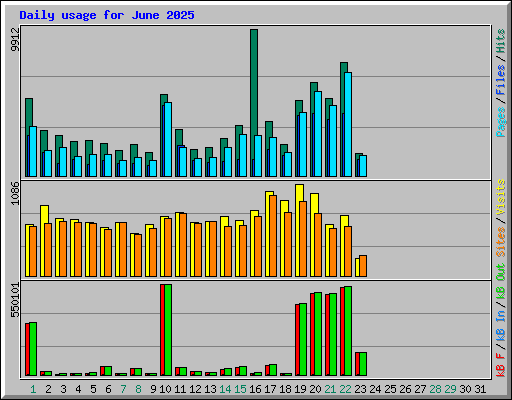Select day 19 on the axis
The height and width of the screenshot is (400, 512).
300,389
